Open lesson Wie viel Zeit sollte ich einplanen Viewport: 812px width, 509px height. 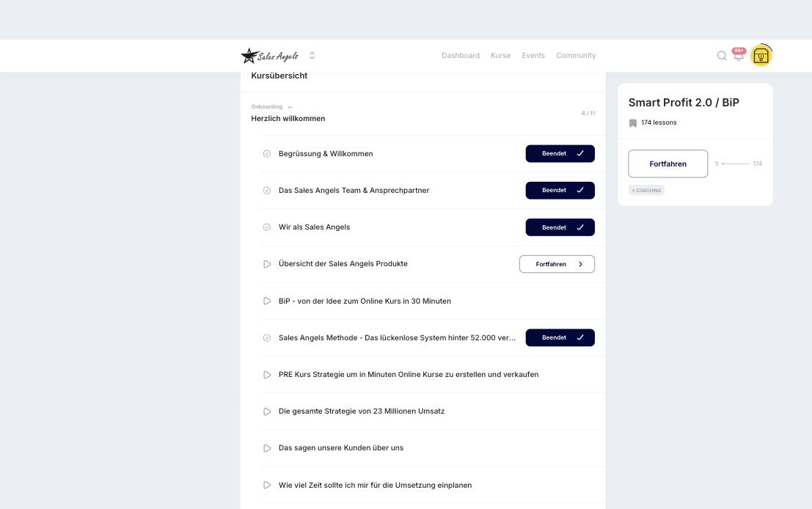375,486
